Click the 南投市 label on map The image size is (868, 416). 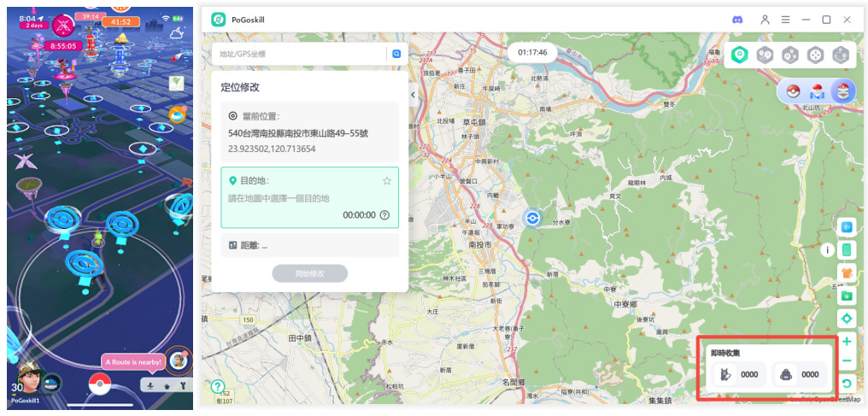point(478,244)
